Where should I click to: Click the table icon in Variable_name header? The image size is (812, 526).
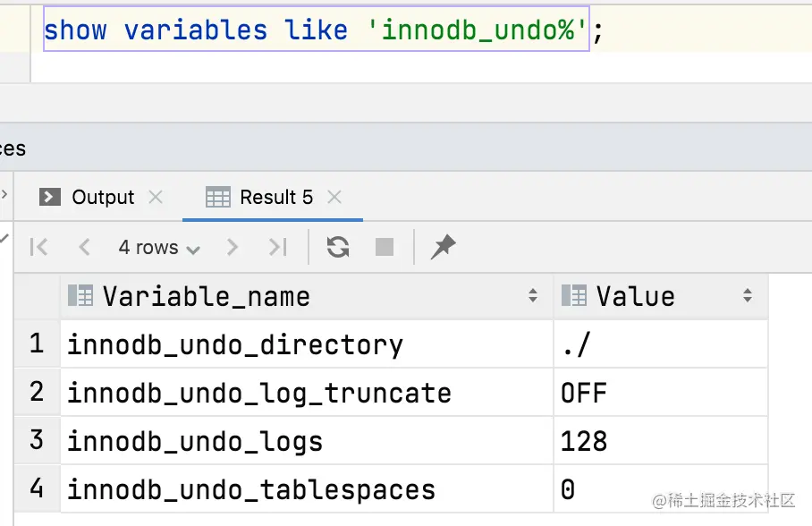80,296
